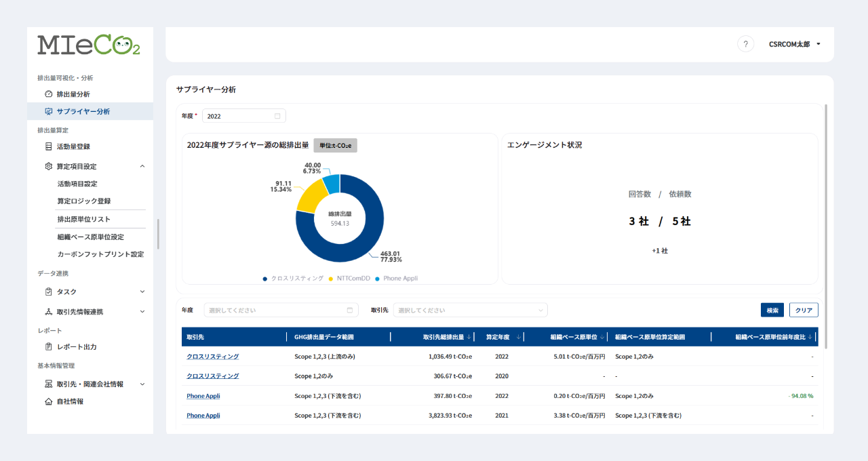Click the 組織ベース原単位算定範囲 column header
868x461 pixels.
[x=660, y=337]
